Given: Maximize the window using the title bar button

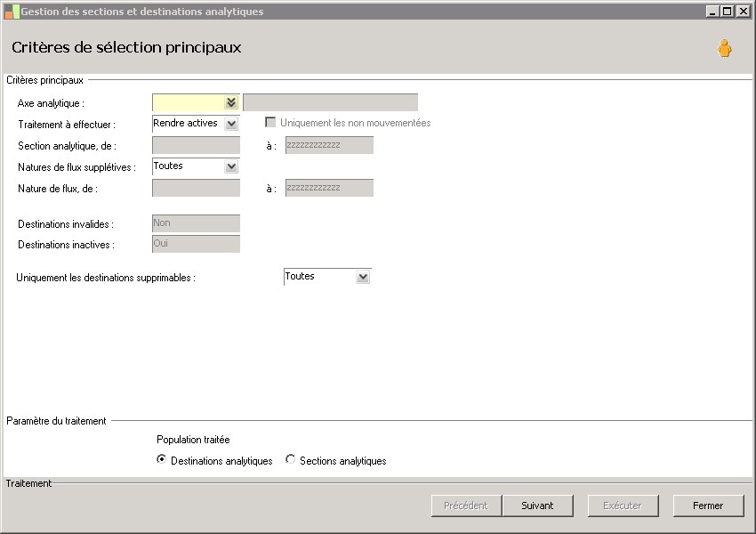Looking at the screenshot, I should pos(728,12).
